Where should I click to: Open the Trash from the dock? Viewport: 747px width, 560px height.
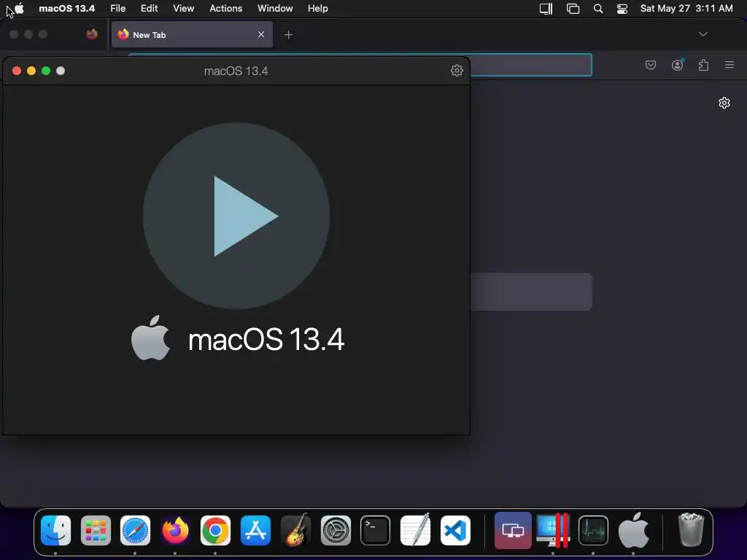[x=691, y=529]
